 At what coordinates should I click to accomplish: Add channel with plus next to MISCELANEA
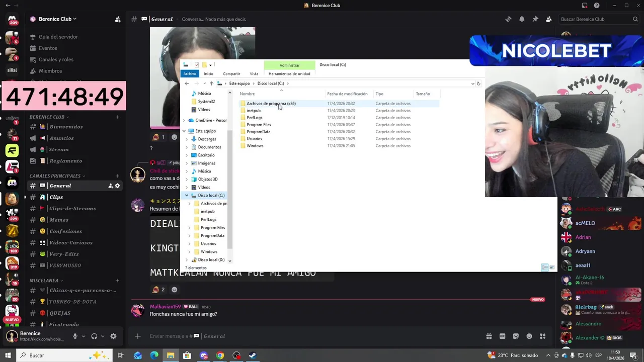(117, 281)
